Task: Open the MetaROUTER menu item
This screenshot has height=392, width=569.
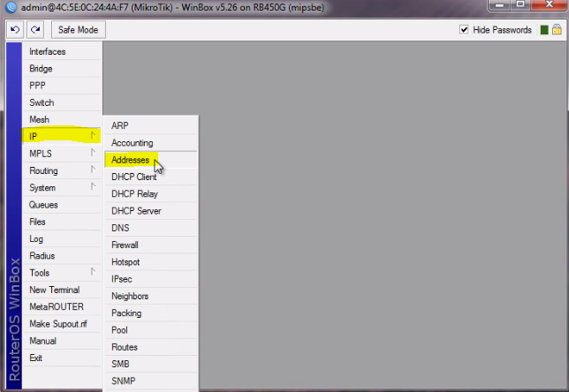Action: (62, 306)
